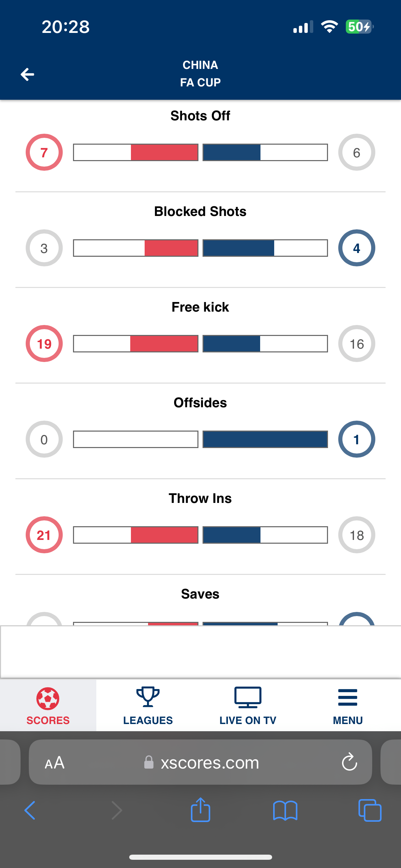Open the Live on TV monitor tab
The height and width of the screenshot is (868, 401).
point(248,706)
